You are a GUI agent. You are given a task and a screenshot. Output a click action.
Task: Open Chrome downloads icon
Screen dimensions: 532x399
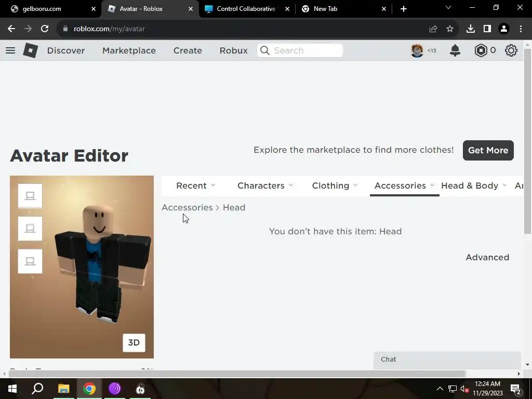click(471, 29)
